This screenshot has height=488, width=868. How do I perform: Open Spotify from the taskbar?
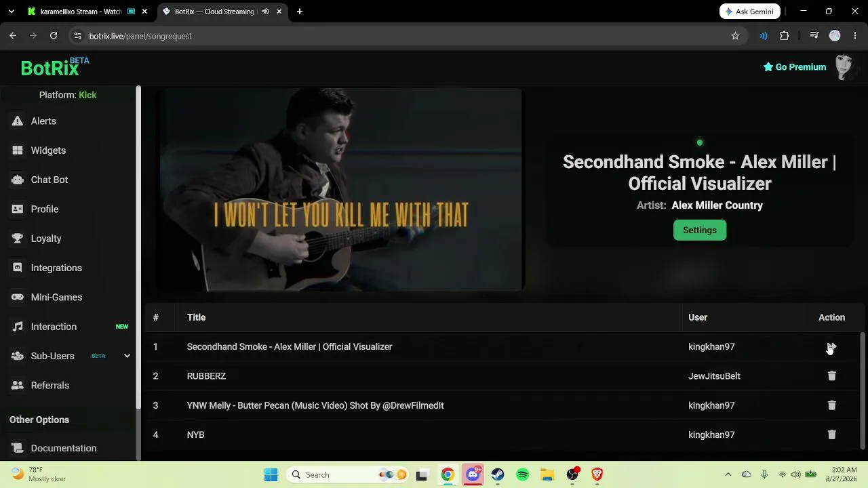(x=523, y=474)
